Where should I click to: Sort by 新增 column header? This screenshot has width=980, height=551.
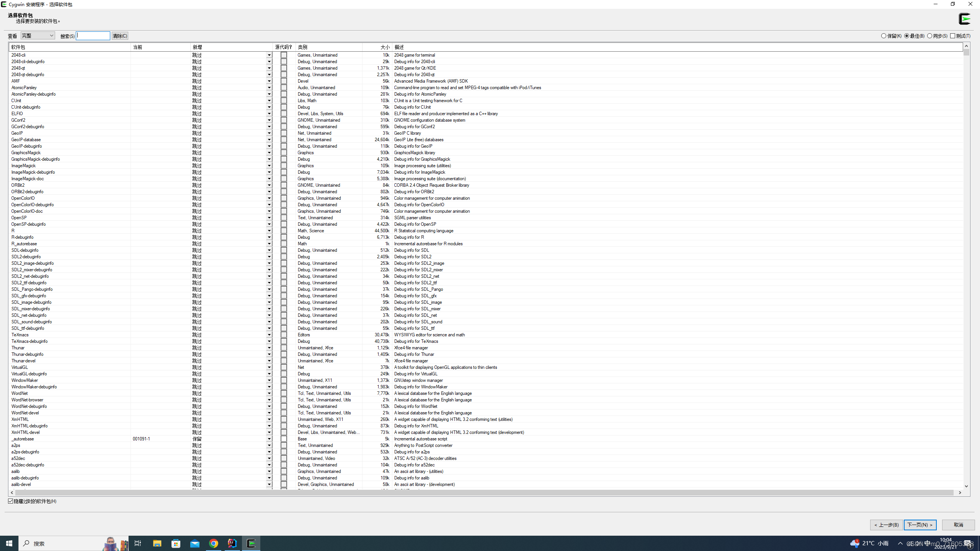coord(231,47)
